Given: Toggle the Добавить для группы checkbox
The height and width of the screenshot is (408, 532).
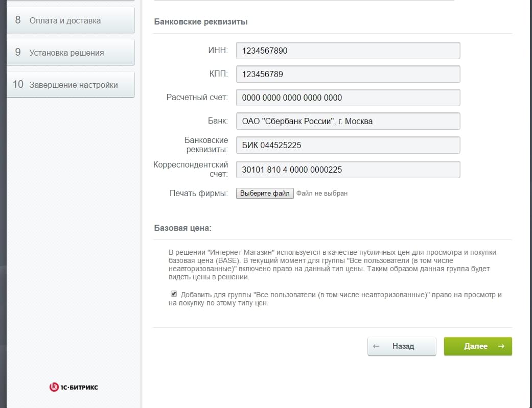Looking at the screenshot, I should [174, 294].
